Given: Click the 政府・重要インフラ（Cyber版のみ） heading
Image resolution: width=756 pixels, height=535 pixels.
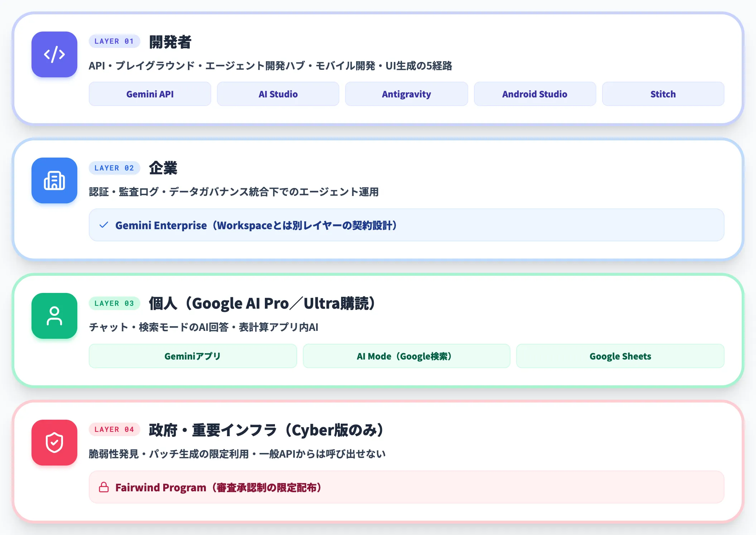Looking at the screenshot, I should click(x=267, y=430).
